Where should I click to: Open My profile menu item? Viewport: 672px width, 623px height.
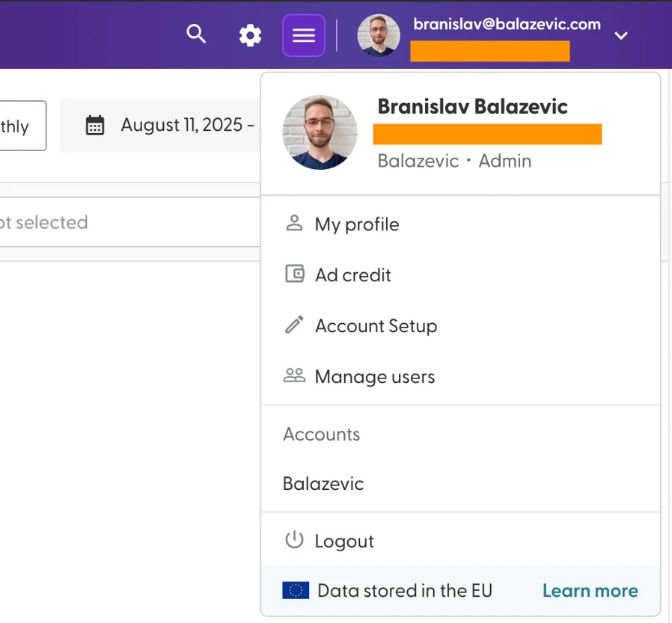pos(460,224)
